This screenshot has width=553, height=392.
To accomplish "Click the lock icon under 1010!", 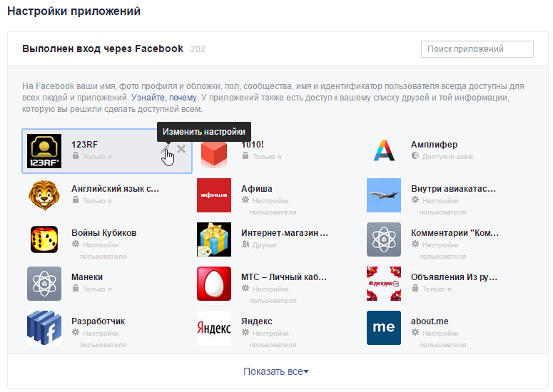I will (245, 155).
